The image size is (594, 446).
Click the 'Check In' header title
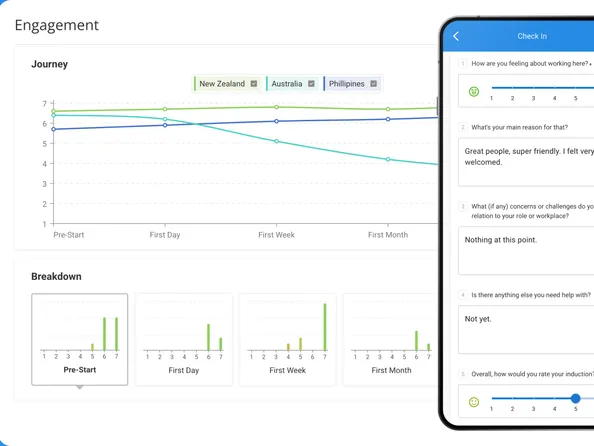[532, 36]
